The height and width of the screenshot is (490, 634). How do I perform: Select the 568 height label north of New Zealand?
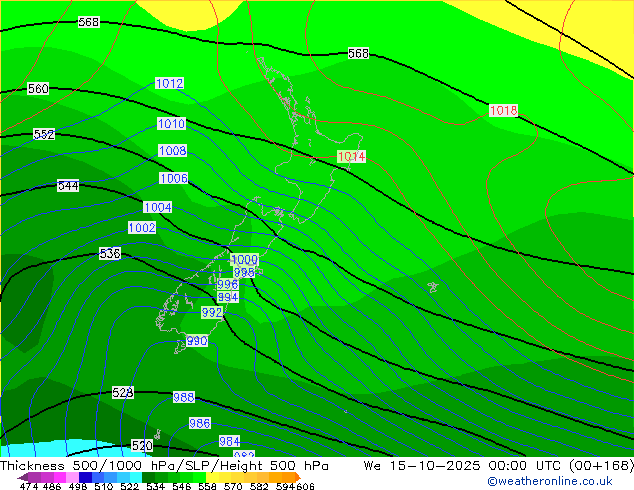click(x=358, y=53)
